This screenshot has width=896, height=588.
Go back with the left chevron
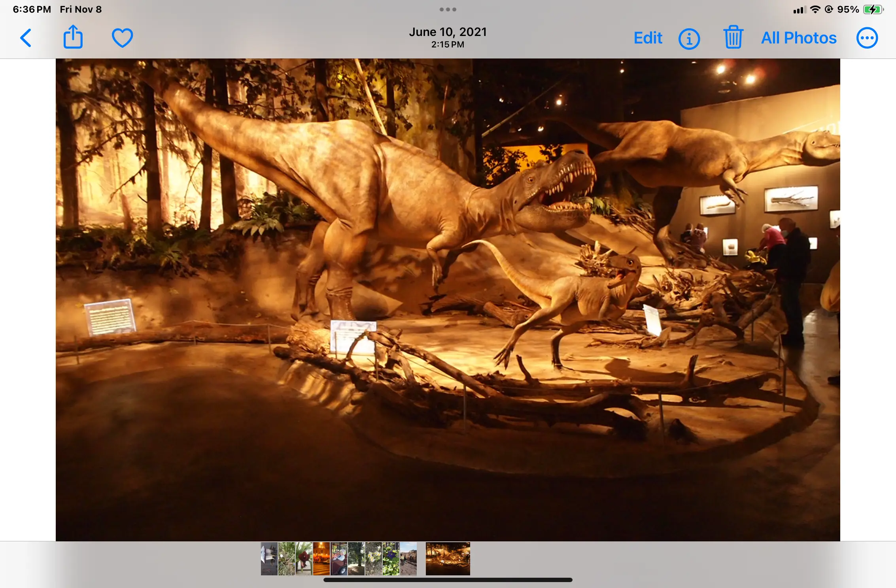[26, 38]
